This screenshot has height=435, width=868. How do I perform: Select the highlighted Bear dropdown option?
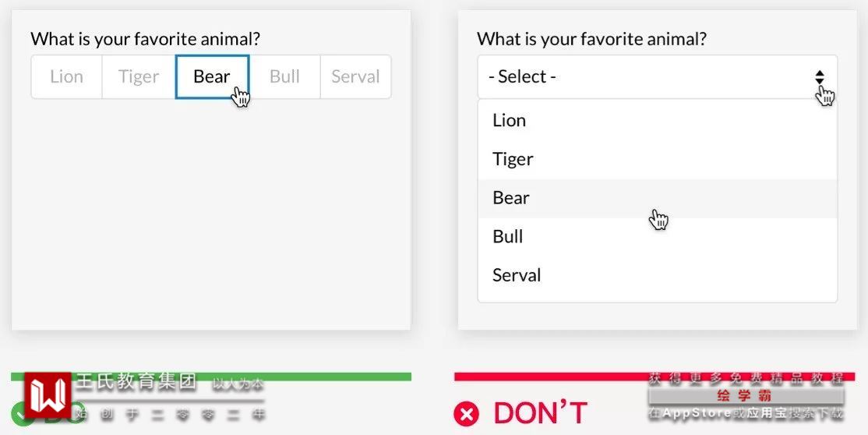click(x=511, y=198)
